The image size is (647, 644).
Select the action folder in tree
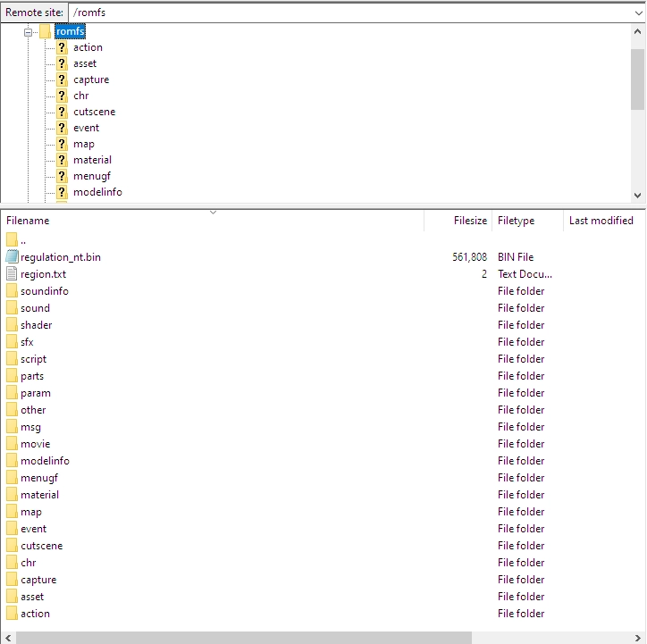point(88,48)
